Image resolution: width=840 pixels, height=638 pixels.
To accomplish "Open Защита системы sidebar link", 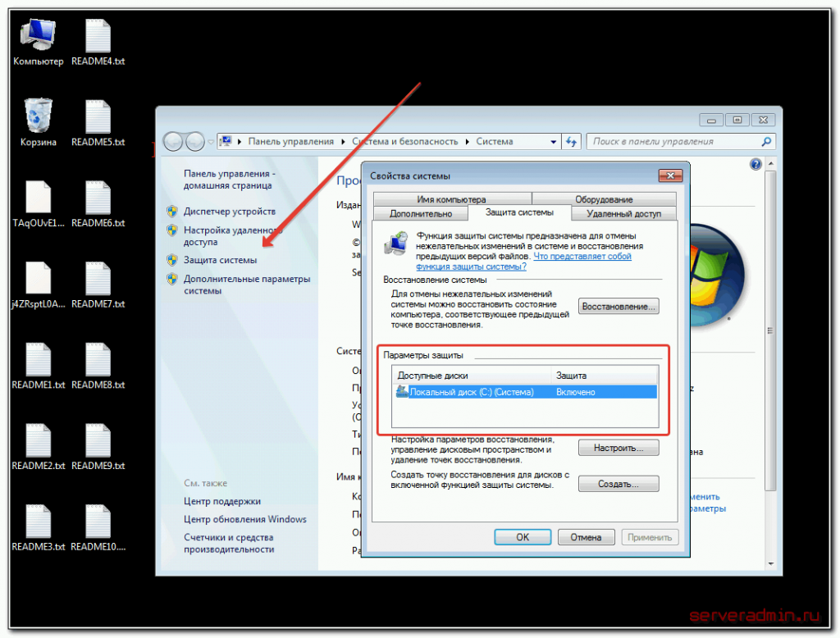I will (x=220, y=260).
